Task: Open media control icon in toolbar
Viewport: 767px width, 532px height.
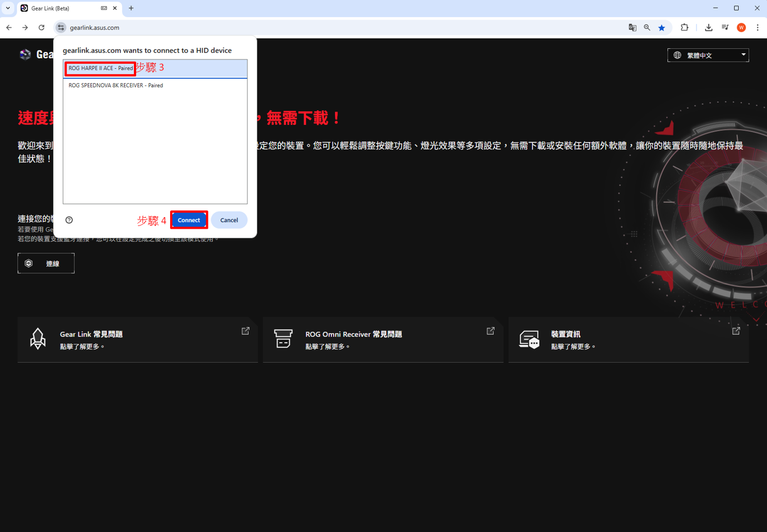Action: coord(725,27)
